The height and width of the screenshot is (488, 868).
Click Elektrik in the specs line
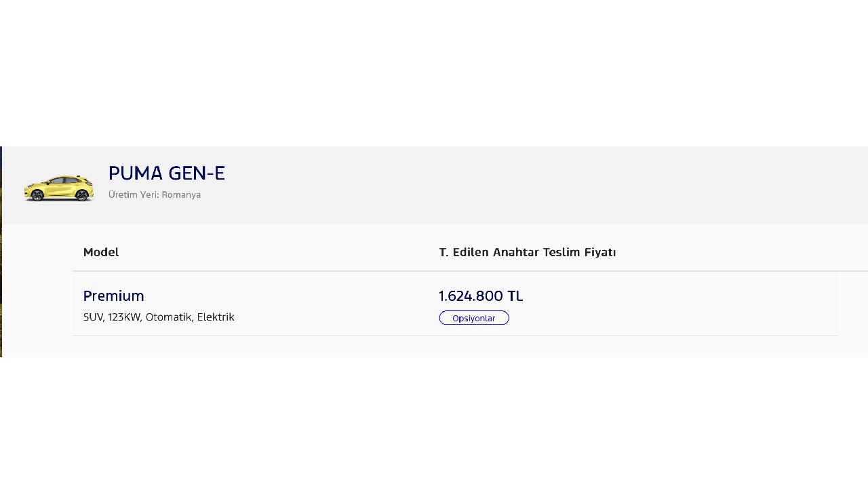(x=216, y=317)
